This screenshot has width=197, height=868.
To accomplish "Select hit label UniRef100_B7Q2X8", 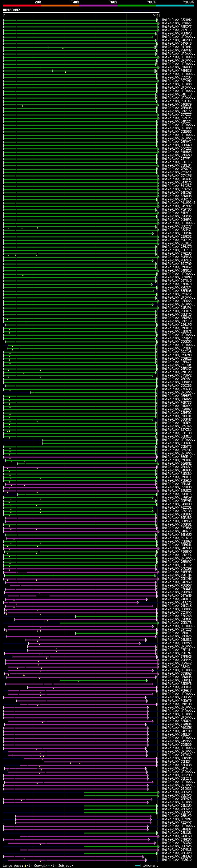I will click(177, 616).
